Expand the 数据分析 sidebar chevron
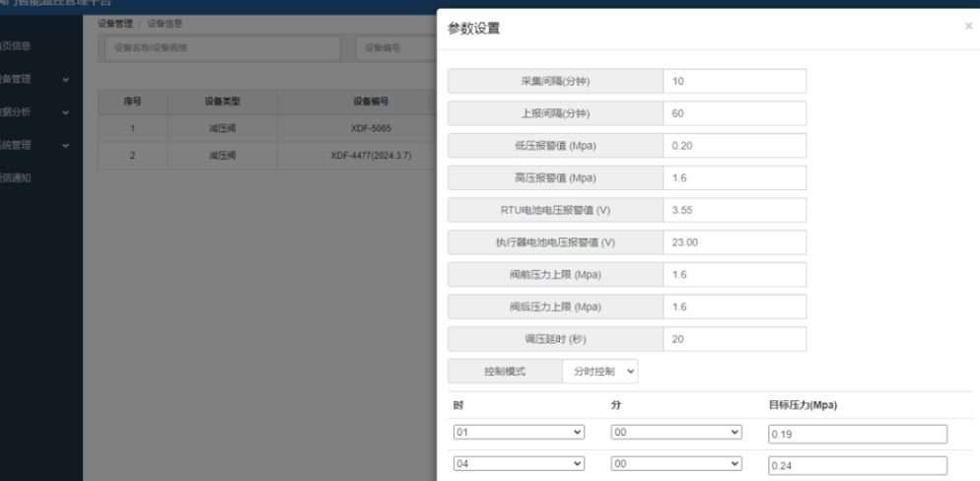 pos(65,112)
